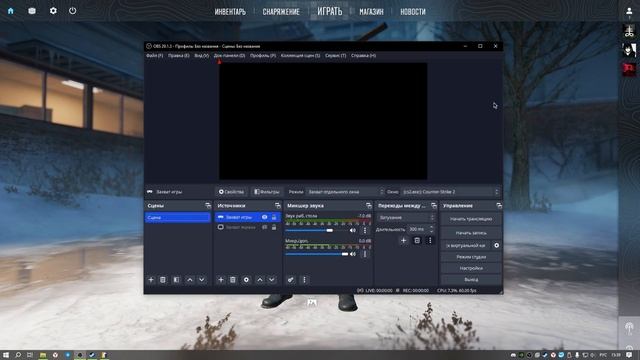Switch to МАГАЗИН tab in game
Screen dimensions: 640x360
(371, 12)
